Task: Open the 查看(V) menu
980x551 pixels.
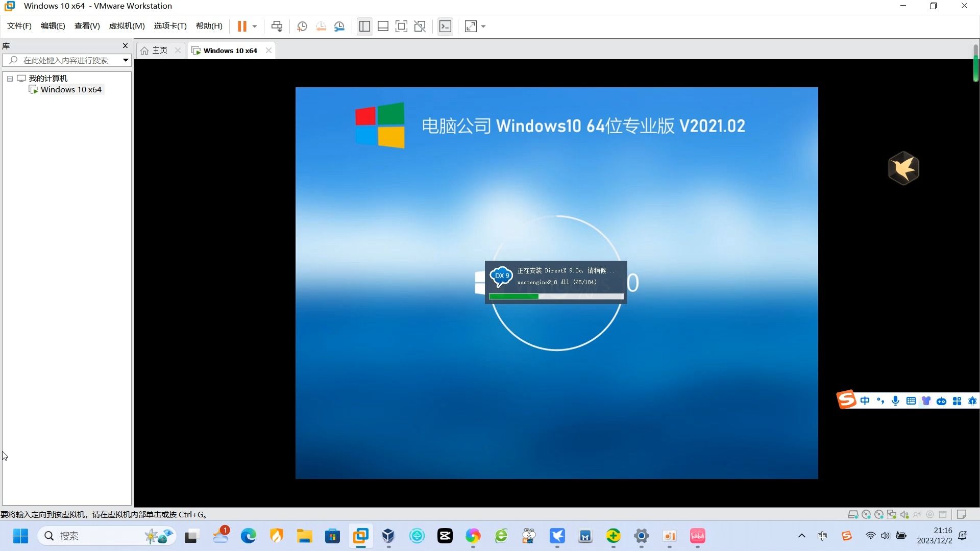Action: [x=87, y=26]
